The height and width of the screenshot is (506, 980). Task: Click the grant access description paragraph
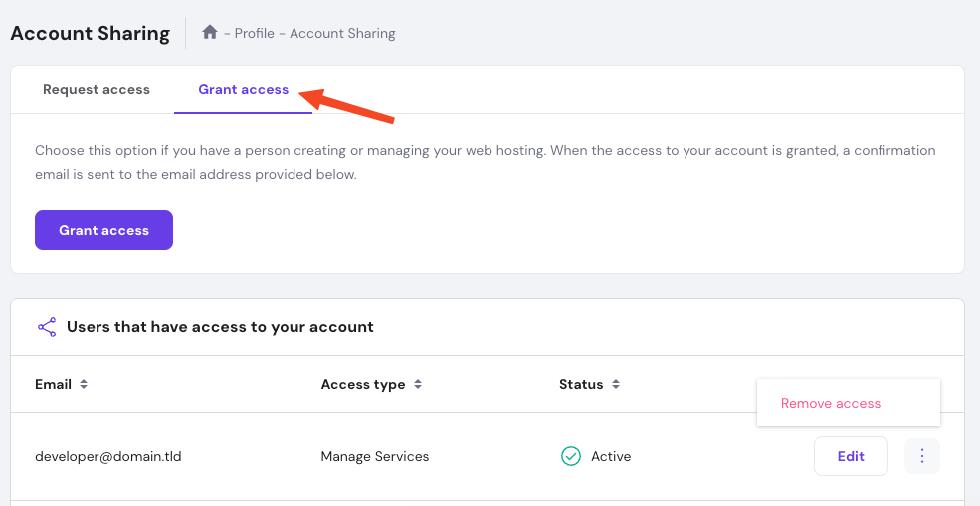pyautogui.click(x=486, y=163)
